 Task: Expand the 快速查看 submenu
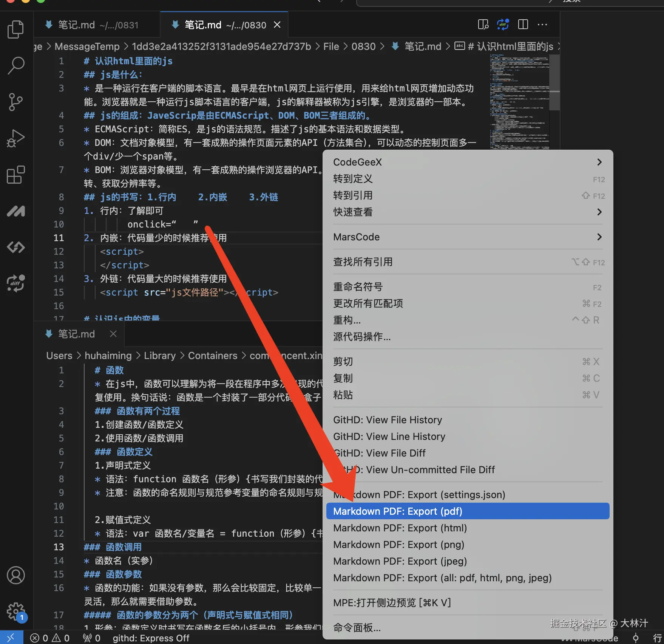click(468, 212)
